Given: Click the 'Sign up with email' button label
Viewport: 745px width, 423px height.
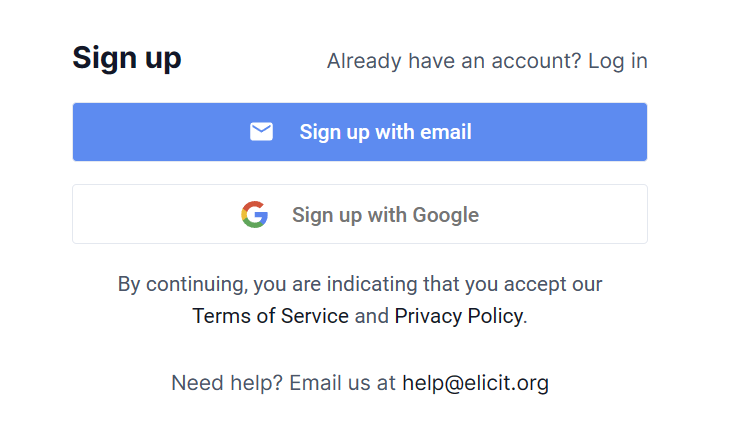Looking at the screenshot, I should coord(385,132).
